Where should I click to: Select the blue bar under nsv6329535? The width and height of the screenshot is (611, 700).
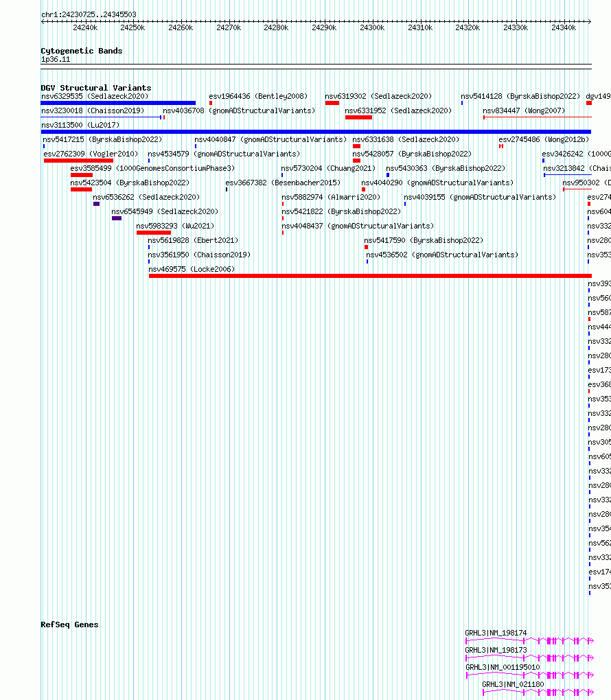118,103
